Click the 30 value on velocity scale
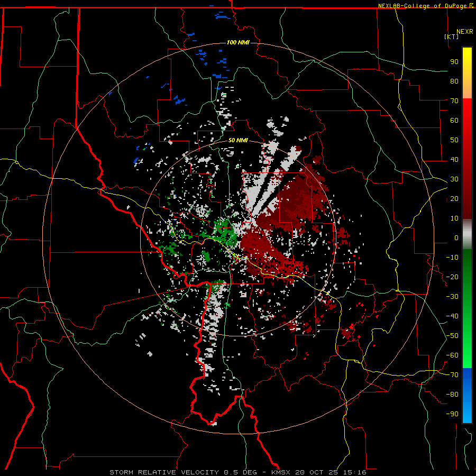 tap(454, 179)
